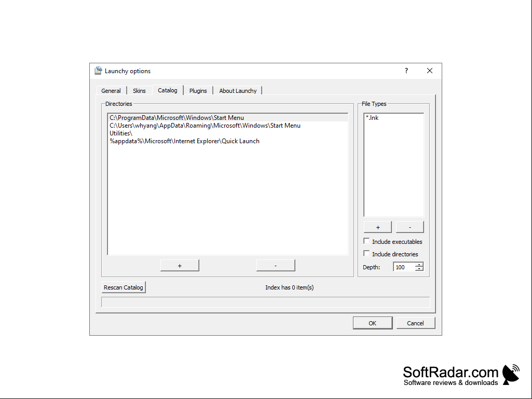Cancel the Launchy options dialog
The width and height of the screenshot is (532, 399).
[416, 323]
